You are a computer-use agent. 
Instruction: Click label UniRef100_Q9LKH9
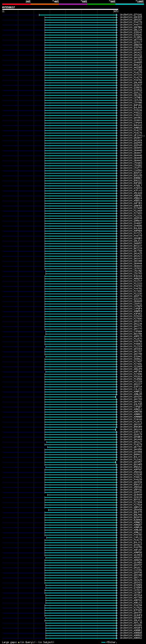pos(131,82)
